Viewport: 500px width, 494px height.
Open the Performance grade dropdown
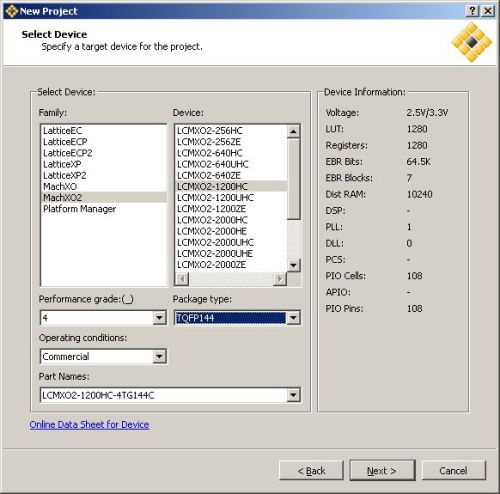point(159,318)
